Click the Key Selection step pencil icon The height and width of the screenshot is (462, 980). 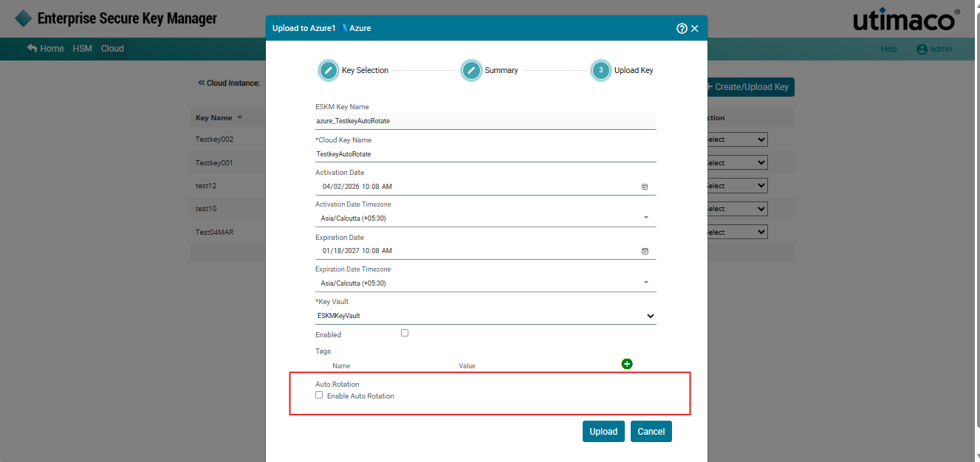click(x=329, y=70)
